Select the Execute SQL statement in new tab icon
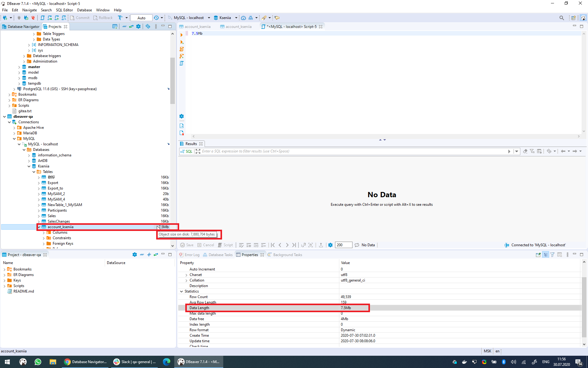Image resolution: width=588 pixels, height=368 pixels. [x=182, y=42]
